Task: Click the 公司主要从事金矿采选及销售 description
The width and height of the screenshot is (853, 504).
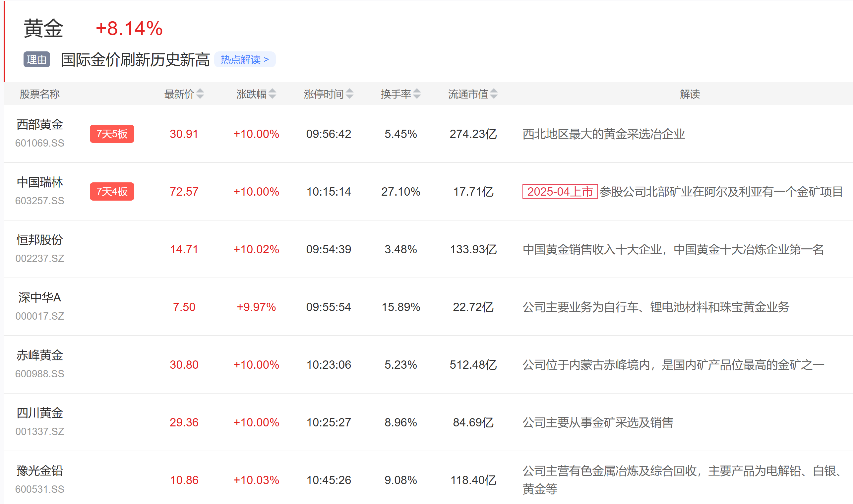Action: coord(598,423)
